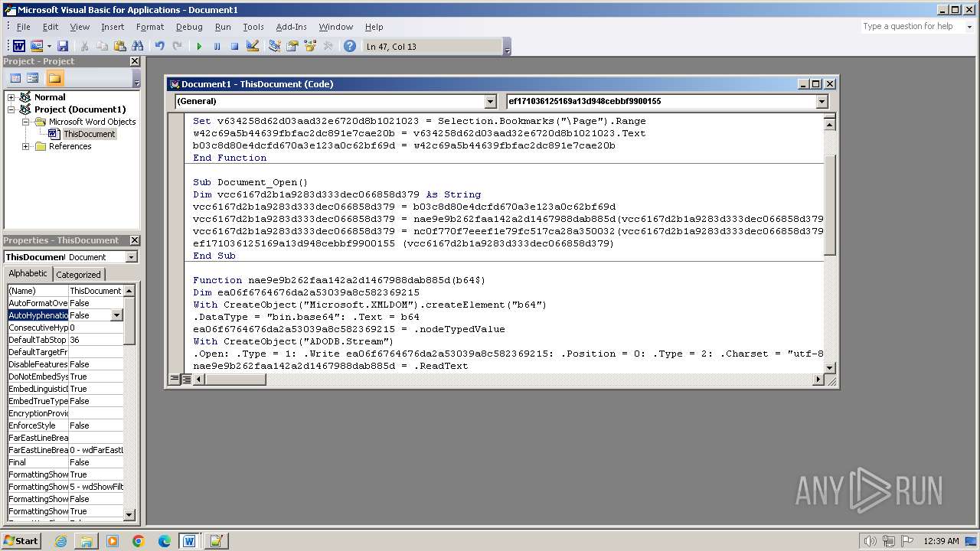Open the Add-Ins menu

291,27
